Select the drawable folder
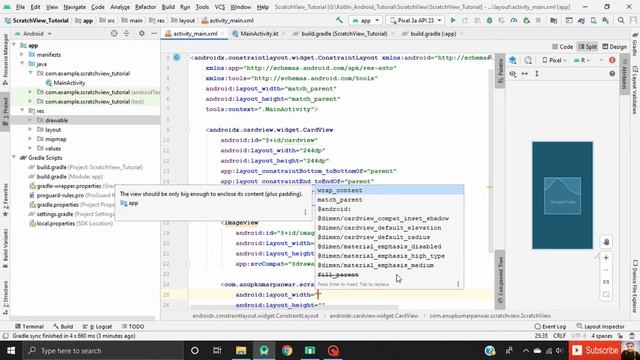The height and width of the screenshot is (360, 640). (x=56, y=120)
